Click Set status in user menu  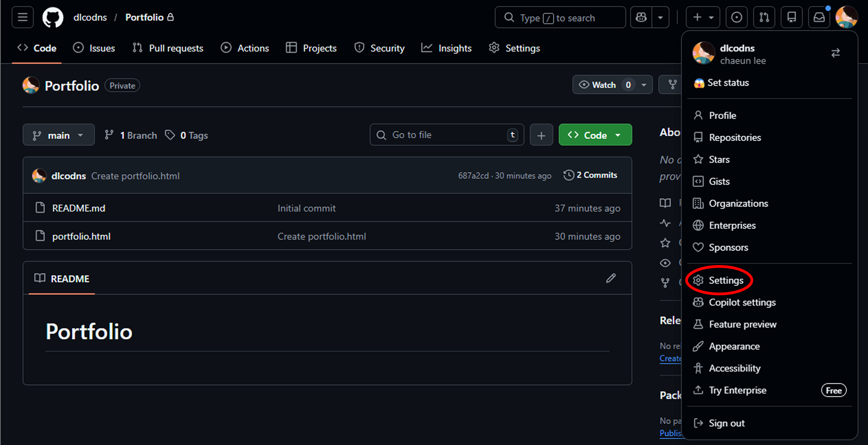(x=727, y=83)
